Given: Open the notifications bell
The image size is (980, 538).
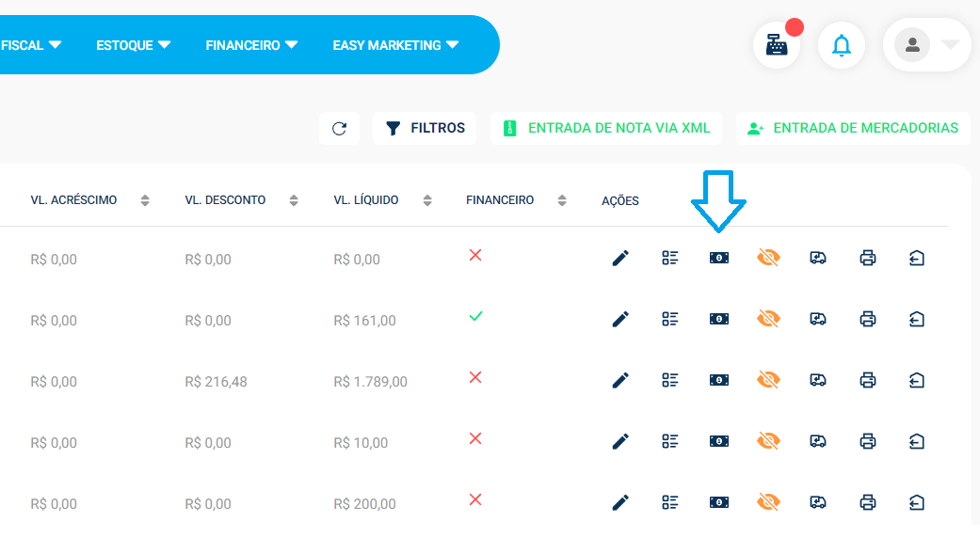Looking at the screenshot, I should 842,45.
